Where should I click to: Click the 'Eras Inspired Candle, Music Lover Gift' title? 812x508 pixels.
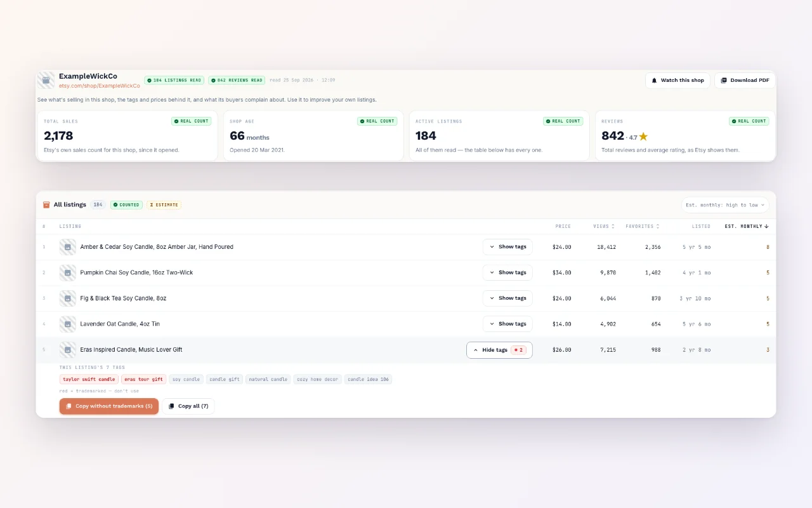pyautogui.click(x=131, y=350)
